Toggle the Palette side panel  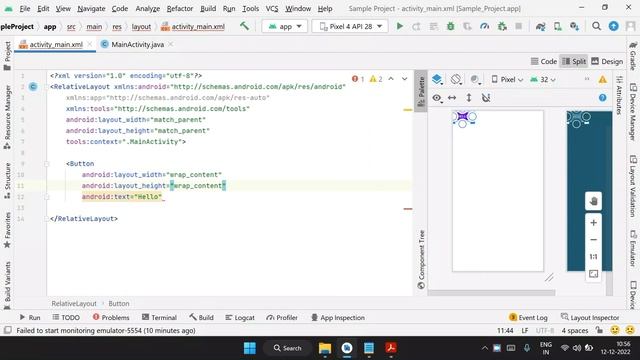point(421,91)
